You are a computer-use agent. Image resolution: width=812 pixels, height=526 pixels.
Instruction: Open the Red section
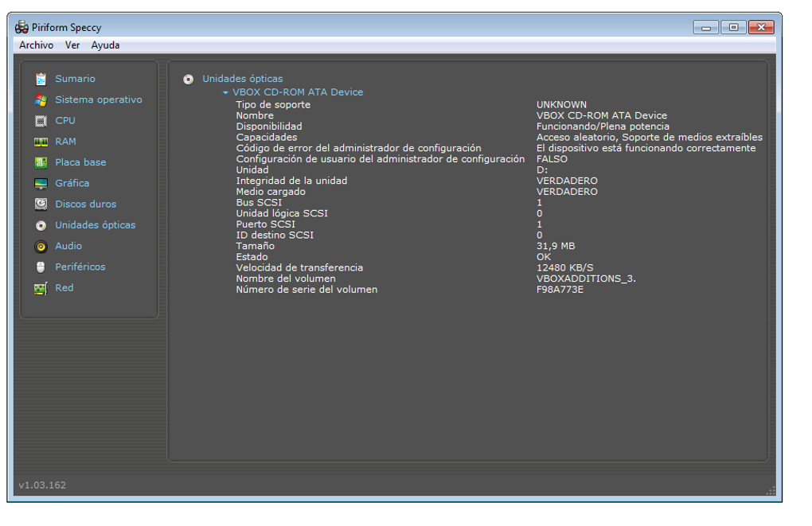coord(64,288)
